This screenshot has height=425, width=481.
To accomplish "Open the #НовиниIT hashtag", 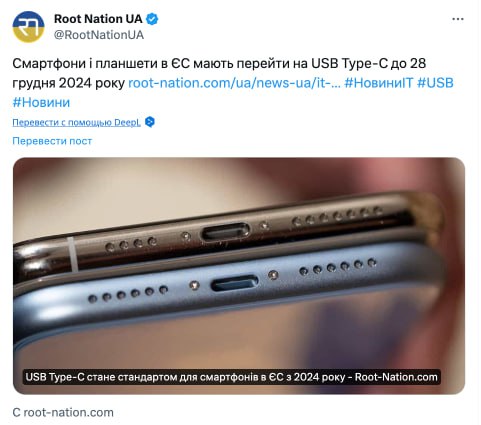I will pos(379,83).
